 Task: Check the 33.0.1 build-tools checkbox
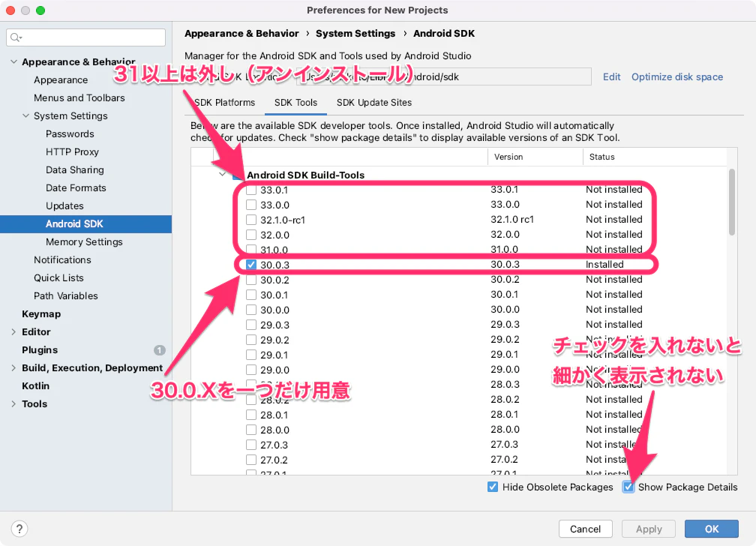tap(251, 190)
